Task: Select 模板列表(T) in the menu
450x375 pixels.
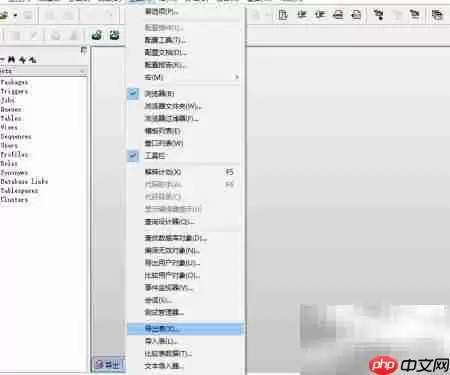Action: [x=184, y=131]
